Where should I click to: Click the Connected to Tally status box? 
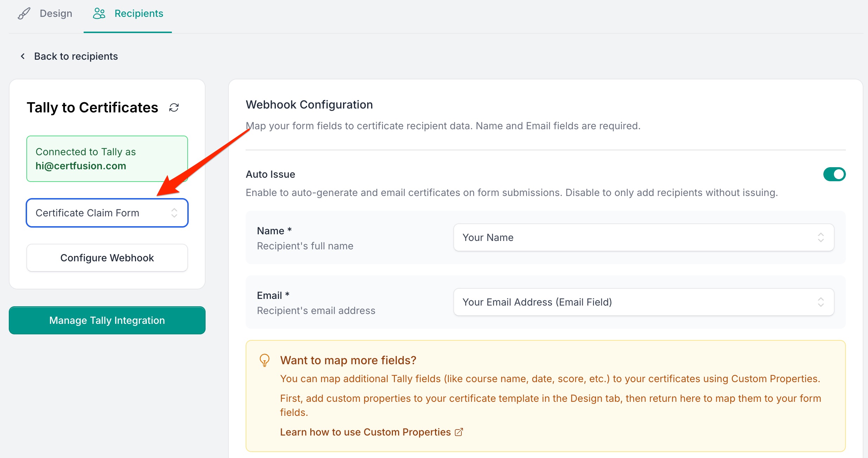pos(107,159)
